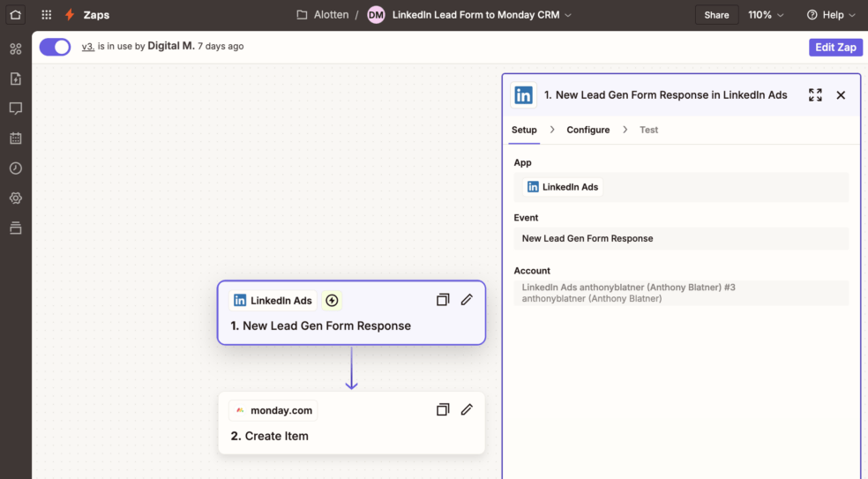Open the Alotten folder breadcrumb
The width and height of the screenshot is (868, 479).
point(331,15)
